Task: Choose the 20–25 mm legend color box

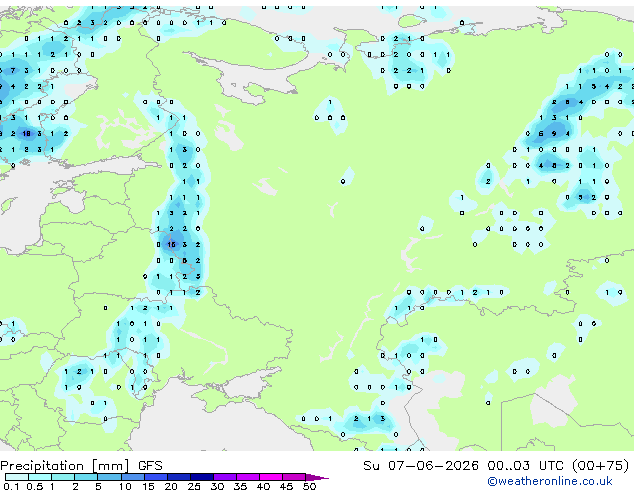Action: [179, 477]
